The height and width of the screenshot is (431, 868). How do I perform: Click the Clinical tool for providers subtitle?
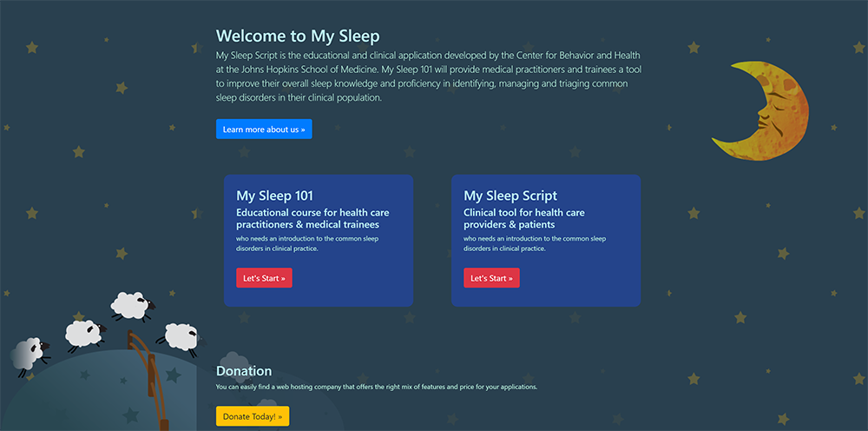click(x=524, y=218)
